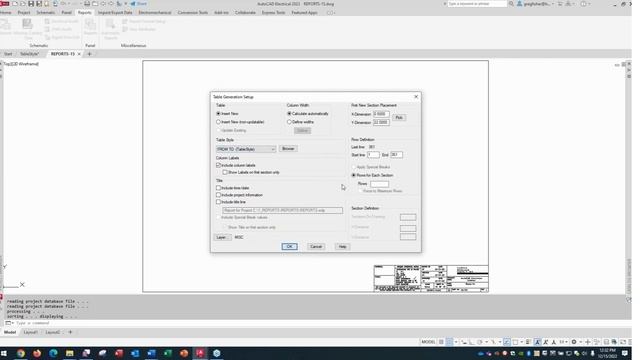The width and height of the screenshot is (640, 360).
Task: Check Include title line option
Action: (218, 202)
